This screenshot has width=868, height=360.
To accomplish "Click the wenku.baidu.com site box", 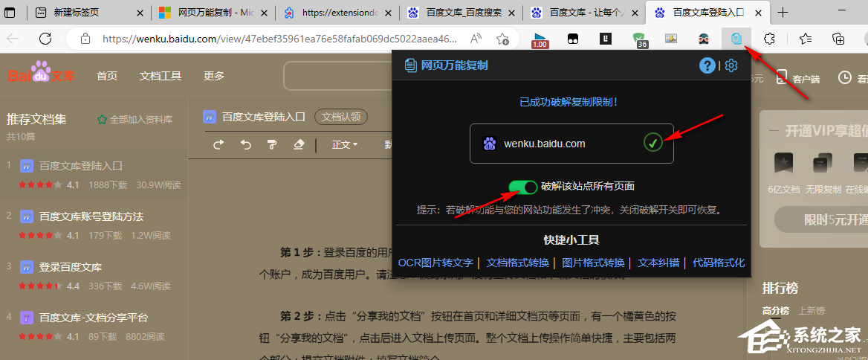I will pos(571,144).
